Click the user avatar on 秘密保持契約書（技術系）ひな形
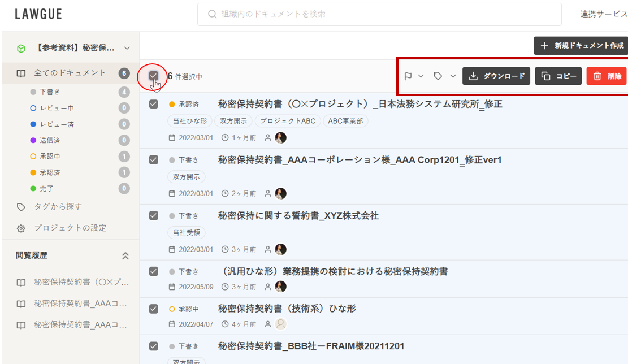 tap(280, 324)
